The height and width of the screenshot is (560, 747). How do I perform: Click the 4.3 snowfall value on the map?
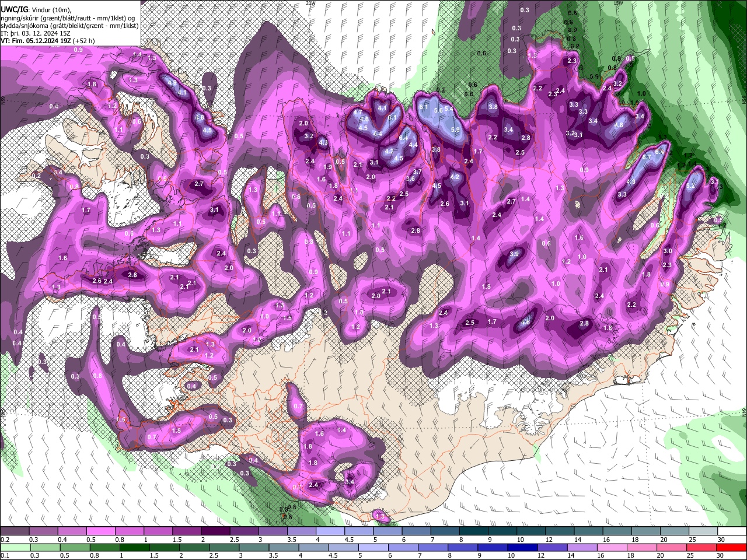pyautogui.click(x=323, y=142)
